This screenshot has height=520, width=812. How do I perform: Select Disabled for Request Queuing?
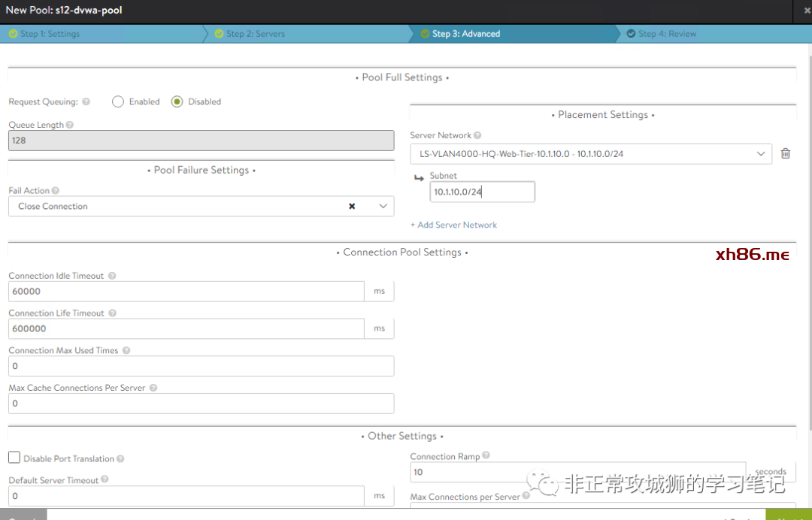tap(177, 102)
